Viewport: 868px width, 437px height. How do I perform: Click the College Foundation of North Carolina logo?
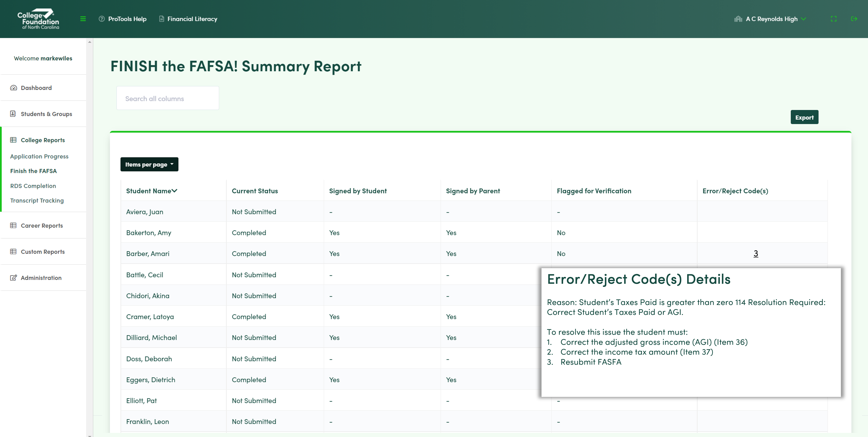point(38,19)
